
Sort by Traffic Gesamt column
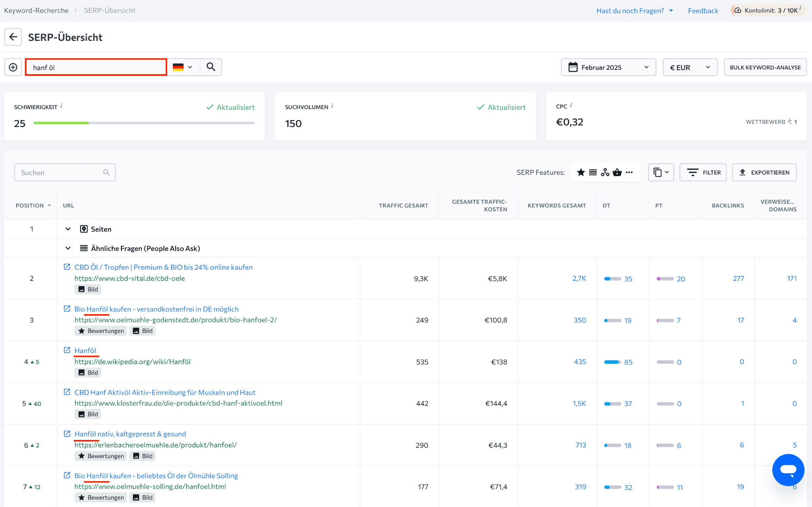[403, 205]
